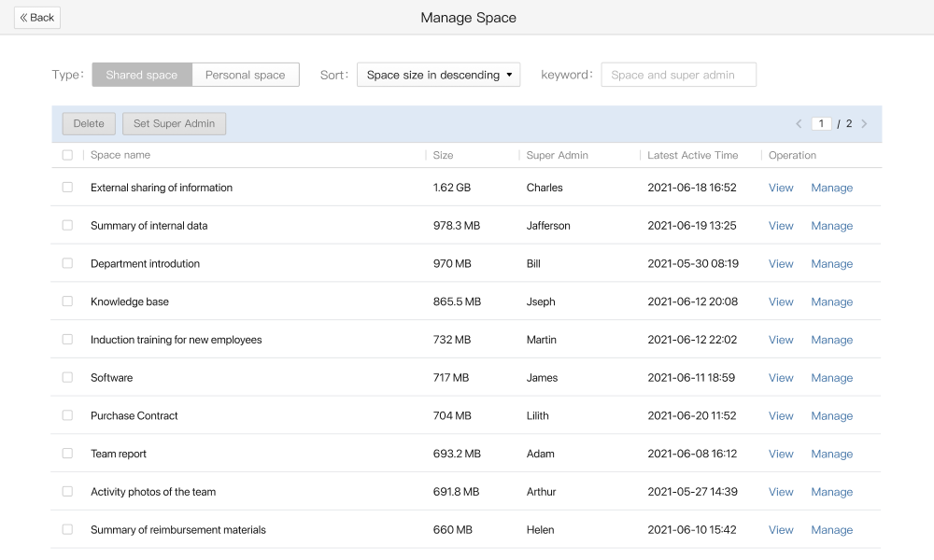Select all spaces header checkbox
Viewport: 934px width, 560px height.
67,155
